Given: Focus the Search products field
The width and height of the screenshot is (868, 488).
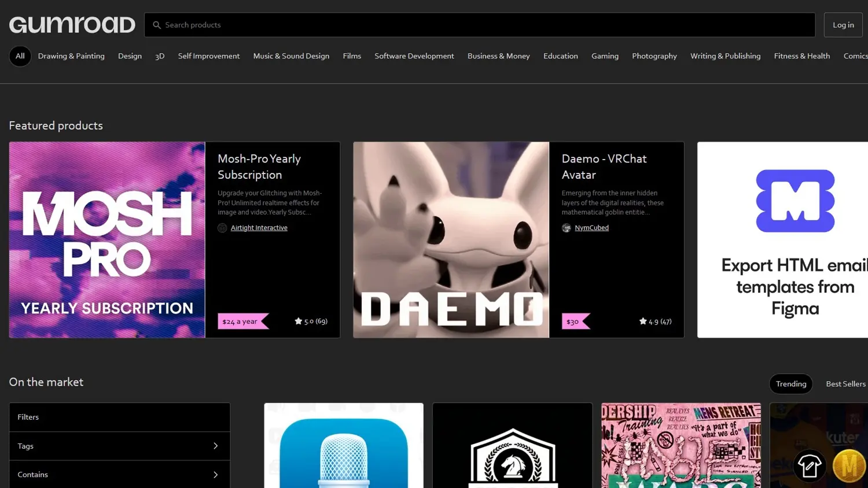Looking at the screenshot, I should pos(480,25).
